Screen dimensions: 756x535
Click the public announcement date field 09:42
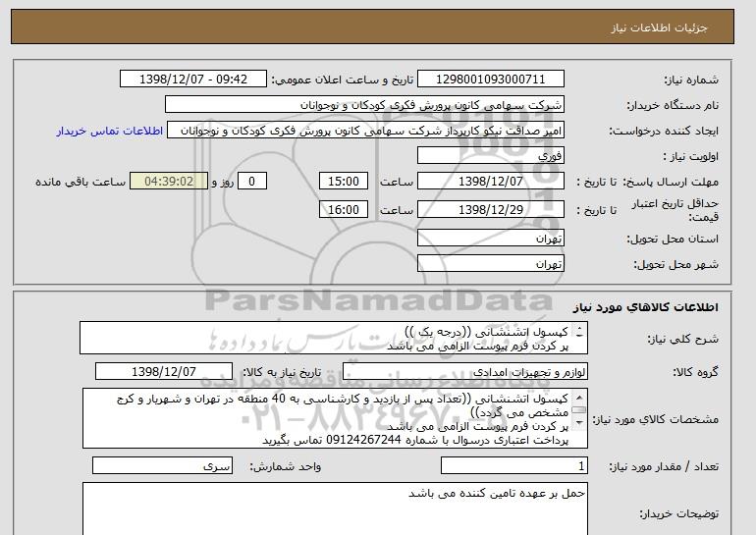192,80
